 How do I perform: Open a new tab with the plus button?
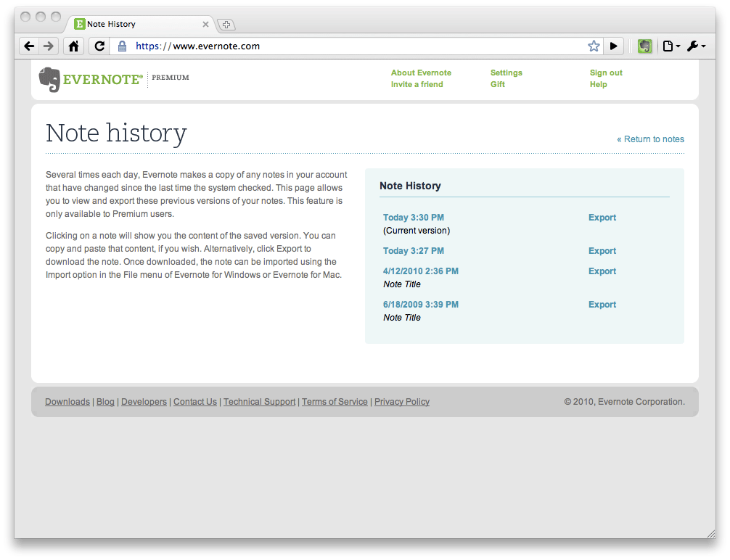click(226, 24)
